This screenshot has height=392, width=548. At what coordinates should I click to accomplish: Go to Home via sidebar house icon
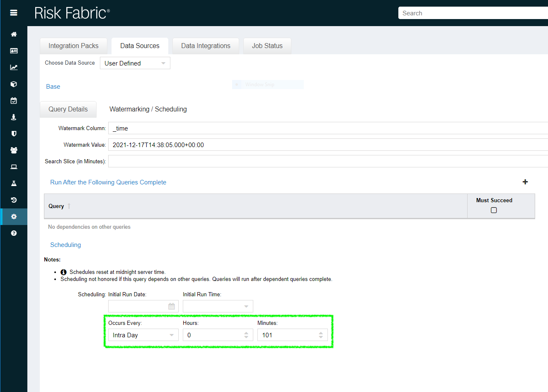point(14,34)
